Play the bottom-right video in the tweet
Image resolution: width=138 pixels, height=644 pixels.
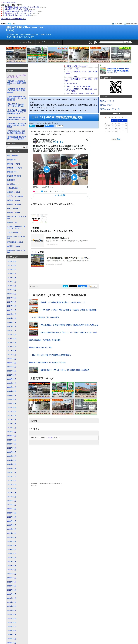(74, 177)
